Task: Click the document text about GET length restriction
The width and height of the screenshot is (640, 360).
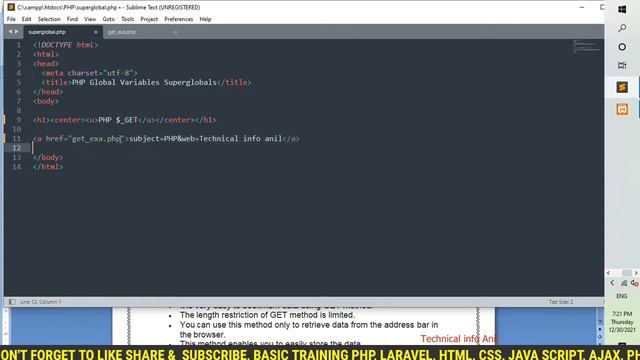Action: click(267, 315)
